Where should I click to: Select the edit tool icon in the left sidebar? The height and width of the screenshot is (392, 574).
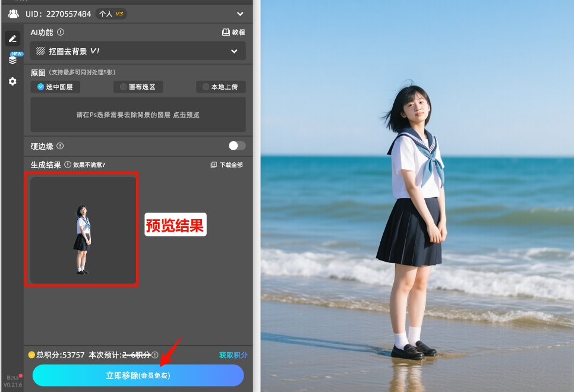pyautogui.click(x=12, y=39)
